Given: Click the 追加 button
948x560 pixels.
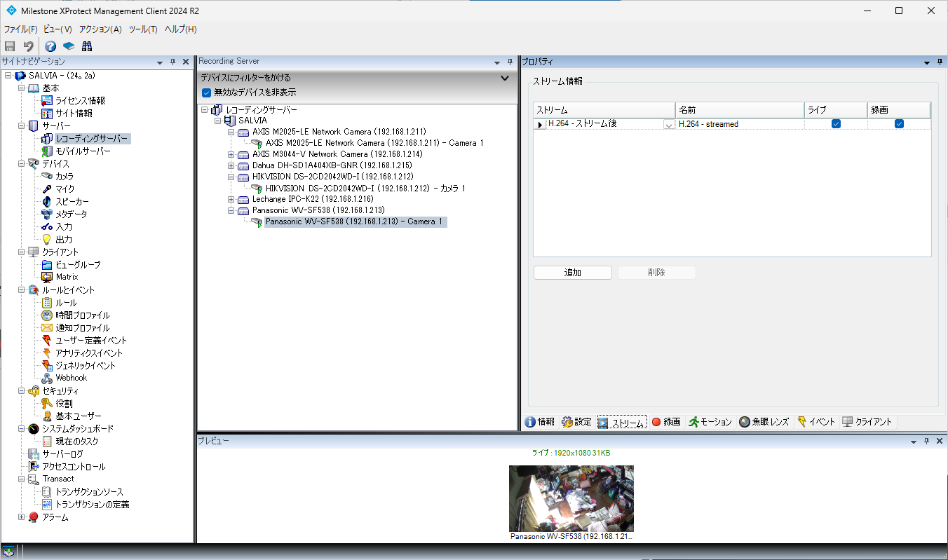Looking at the screenshot, I should click(573, 273).
